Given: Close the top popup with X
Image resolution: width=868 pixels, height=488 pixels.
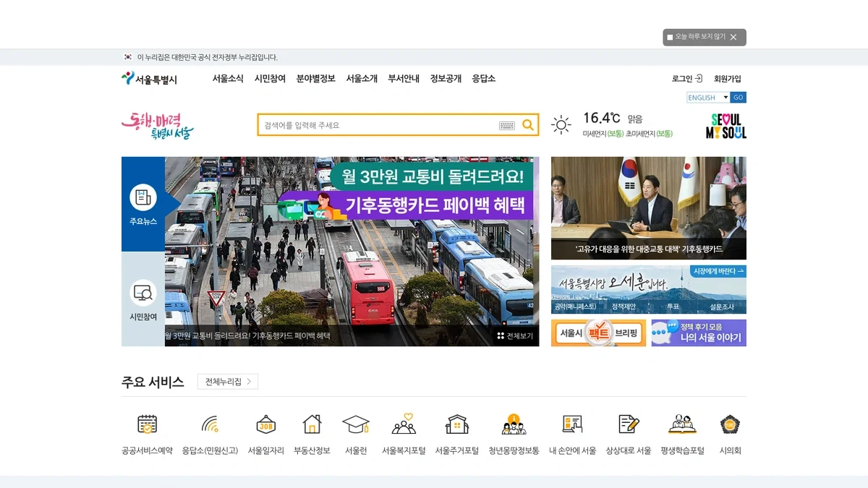Looking at the screenshot, I should (x=733, y=37).
